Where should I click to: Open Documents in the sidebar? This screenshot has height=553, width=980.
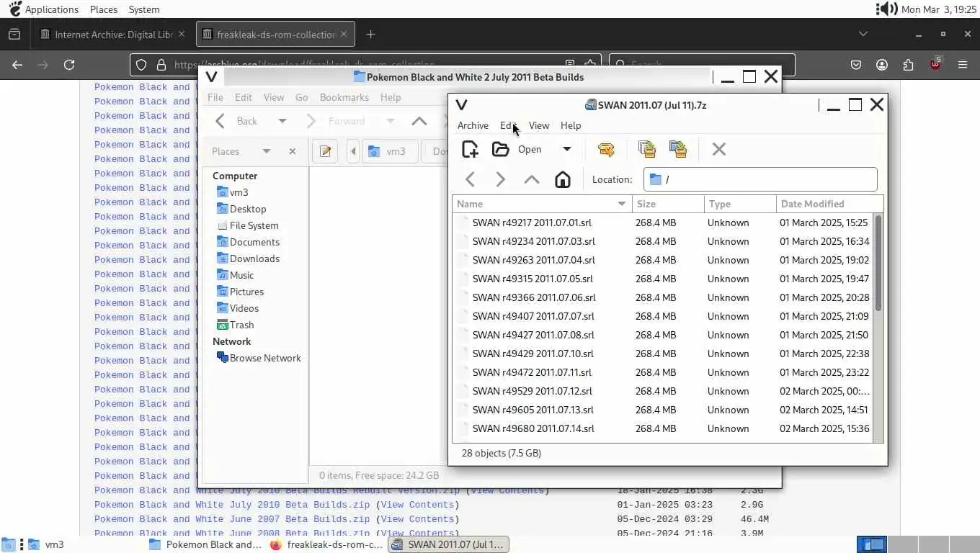(248, 242)
